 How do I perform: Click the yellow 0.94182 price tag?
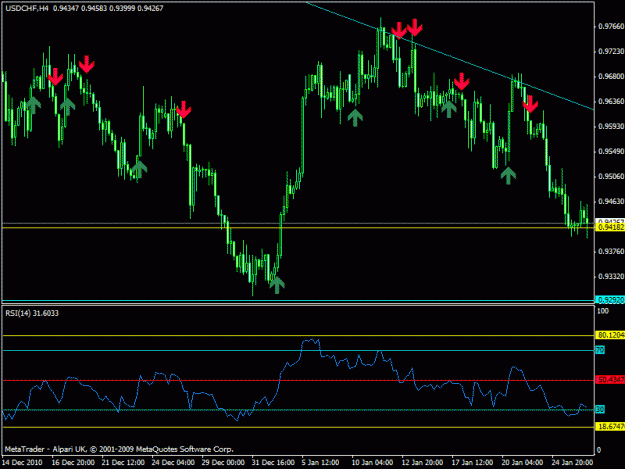pos(610,228)
